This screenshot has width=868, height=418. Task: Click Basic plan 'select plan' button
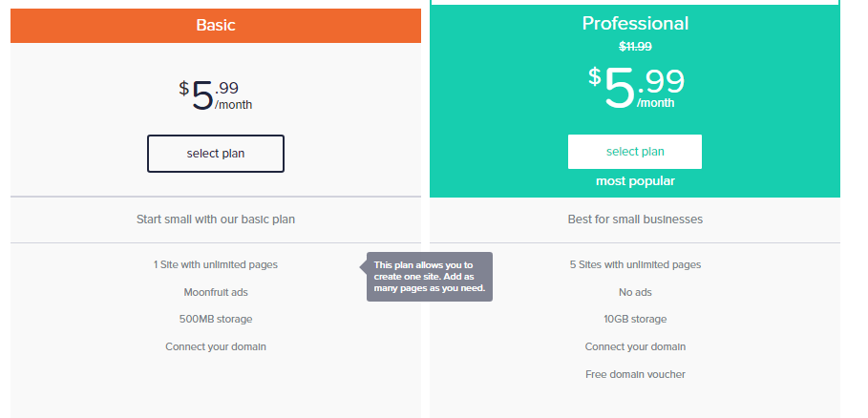tap(215, 154)
